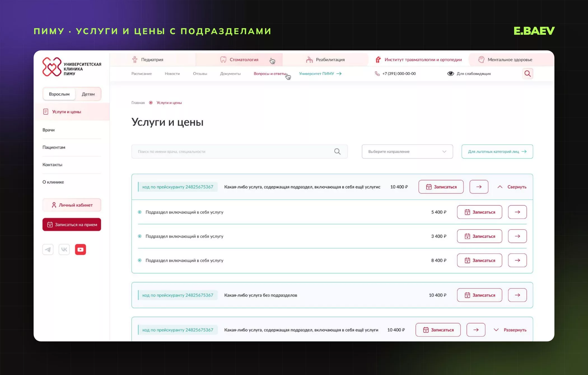Open О клинике in the sidebar
Viewport: 588px width, 375px height.
tap(53, 182)
